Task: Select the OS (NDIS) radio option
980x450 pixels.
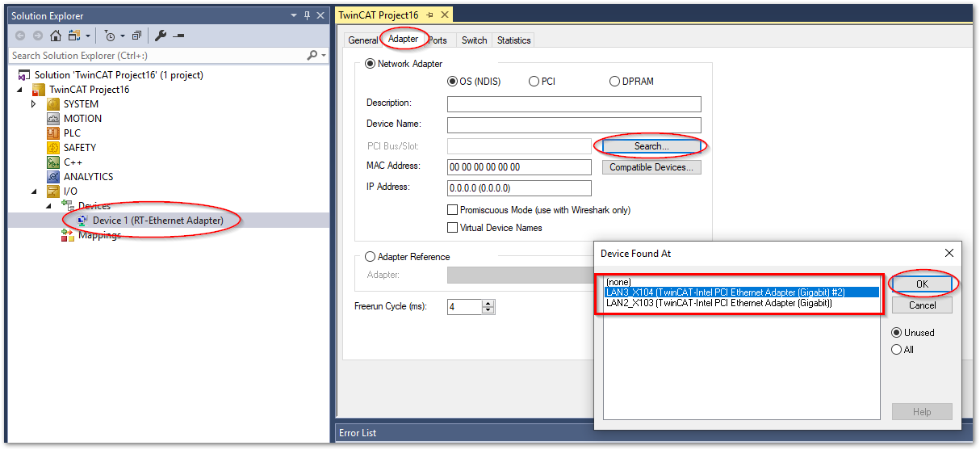Action: click(x=452, y=82)
